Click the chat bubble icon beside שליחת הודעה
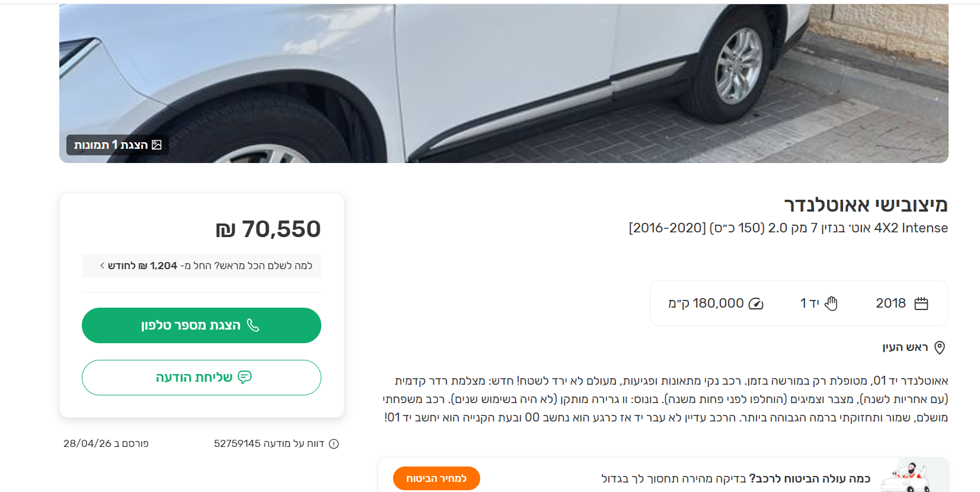980x492 pixels. pos(244,377)
